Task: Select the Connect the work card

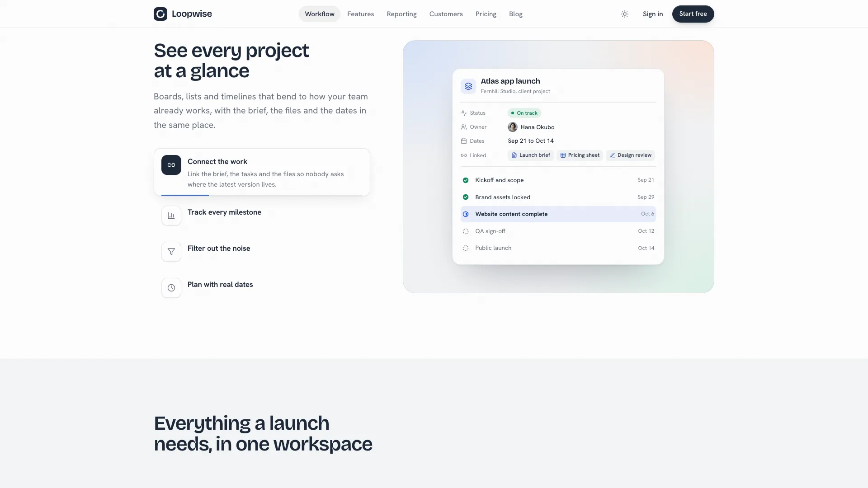Action: coord(262,172)
